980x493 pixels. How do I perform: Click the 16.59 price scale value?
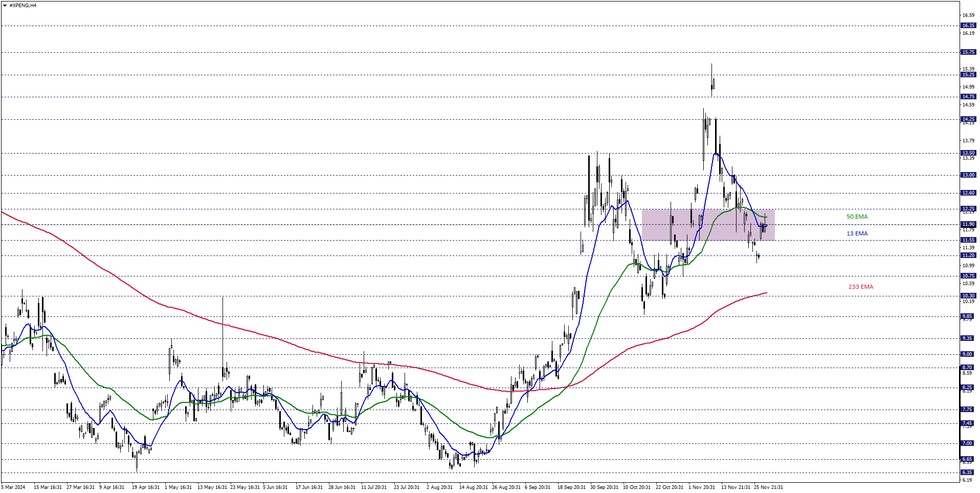[x=968, y=15]
